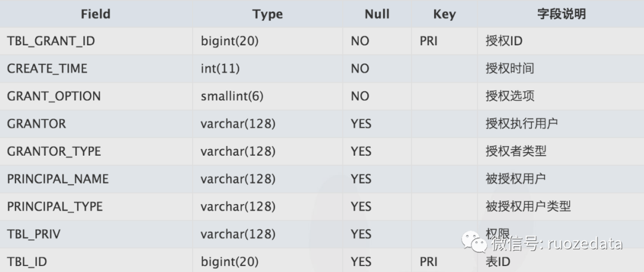This screenshot has height=272, width=644.
Task: Click the Null column header
Action: pyautogui.click(x=377, y=14)
